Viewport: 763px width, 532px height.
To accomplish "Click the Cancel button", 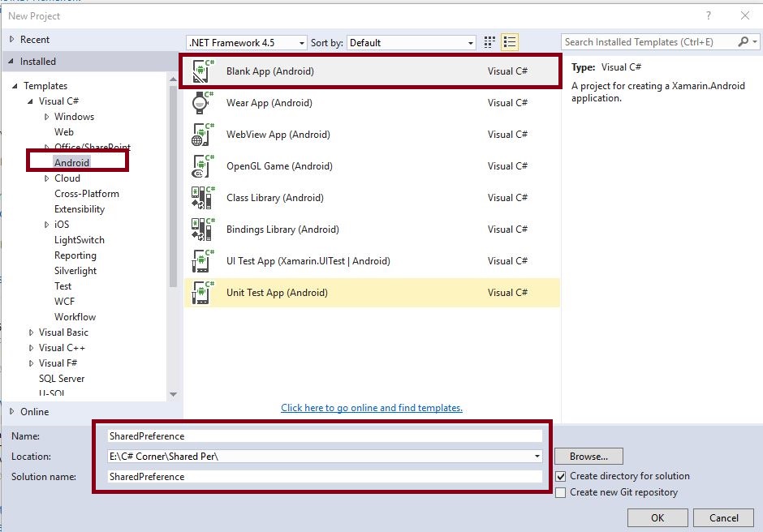I will coord(723,518).
